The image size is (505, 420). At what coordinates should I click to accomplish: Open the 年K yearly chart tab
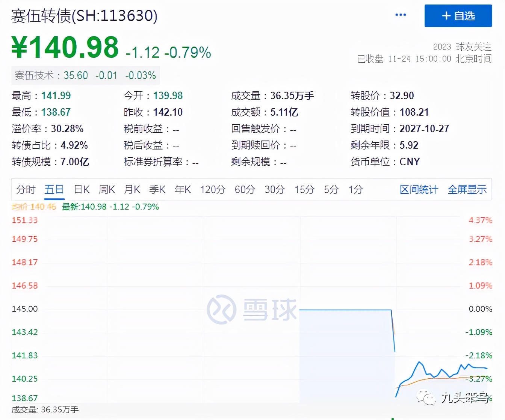point(183,190)
